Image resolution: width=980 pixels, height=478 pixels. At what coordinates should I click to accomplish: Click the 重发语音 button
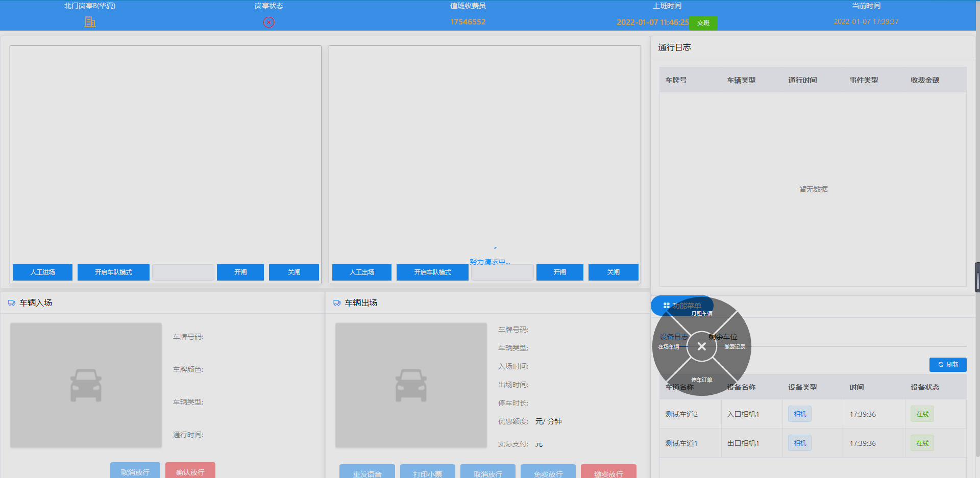[367, 472]
